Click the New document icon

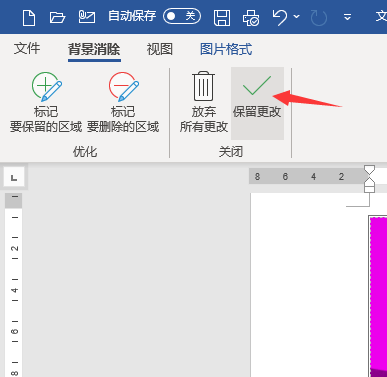point(29,17)
